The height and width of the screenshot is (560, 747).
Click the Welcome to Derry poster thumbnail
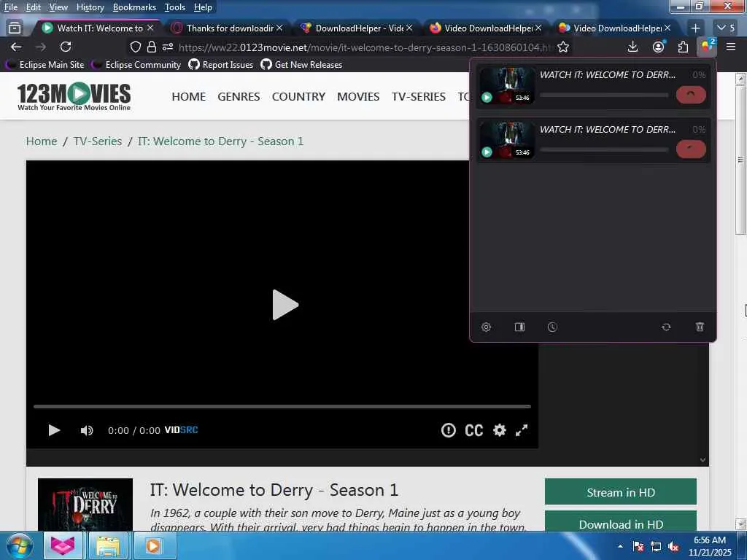coord(85,505)
